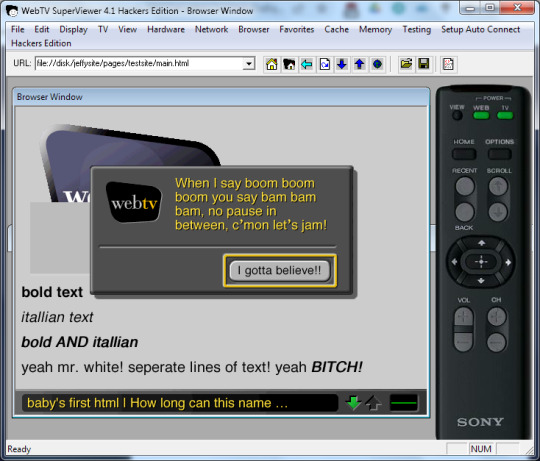The width and height of the screenshot is (540, 461).
Task: Go back with the cyan left arrow
Action: (x=307, y=64)
